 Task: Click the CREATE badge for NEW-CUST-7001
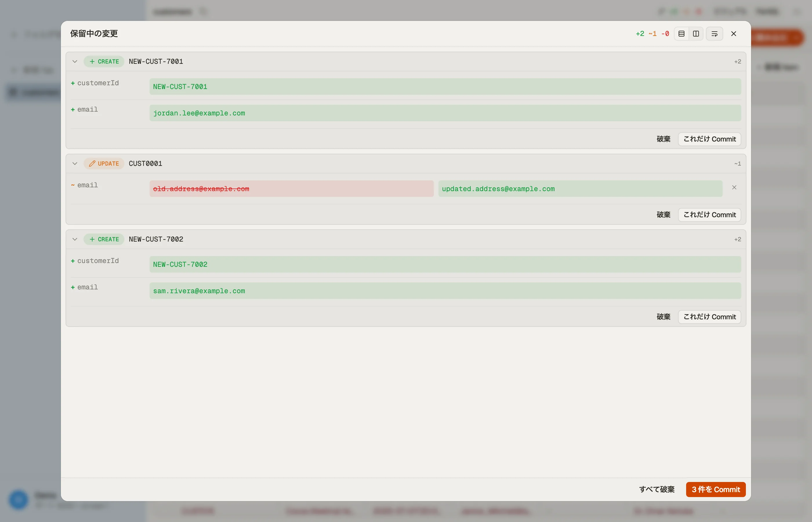104,61
